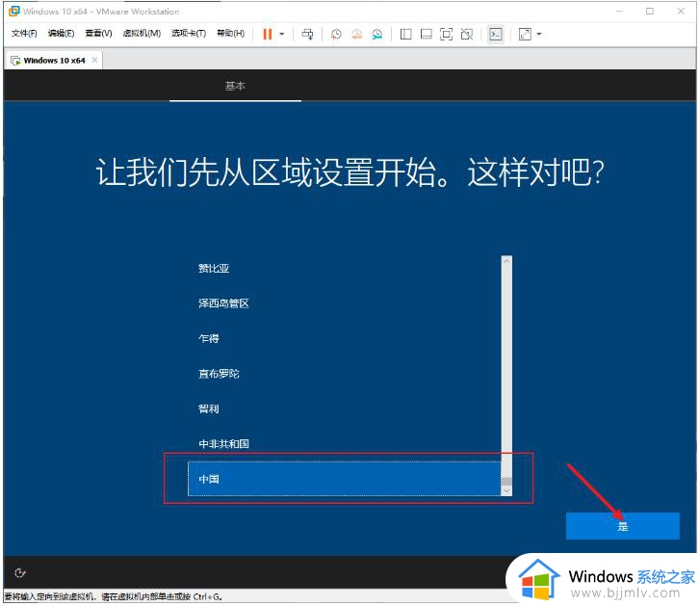The width and height of the screenshot is (700, 606).
Task: Click the region list scroll up arrow
Action: pos(506,261)
